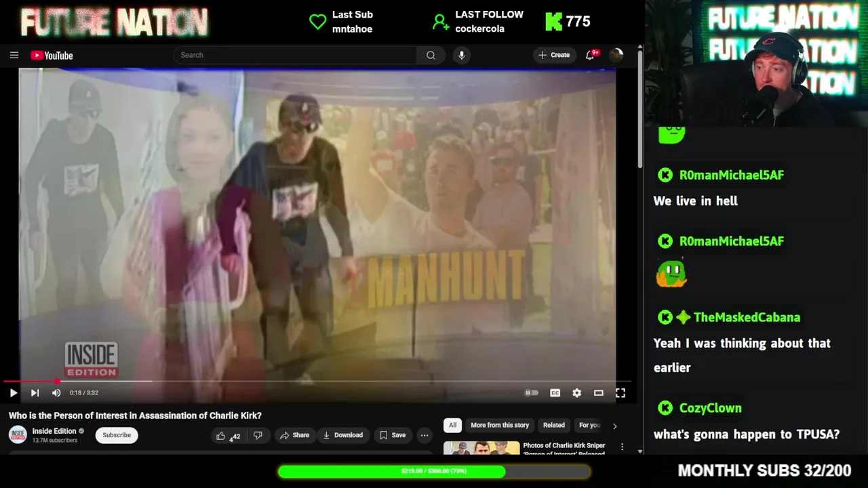Play the Inside Edition video
This screenshot has width=868, height=488.
(13, 392)
